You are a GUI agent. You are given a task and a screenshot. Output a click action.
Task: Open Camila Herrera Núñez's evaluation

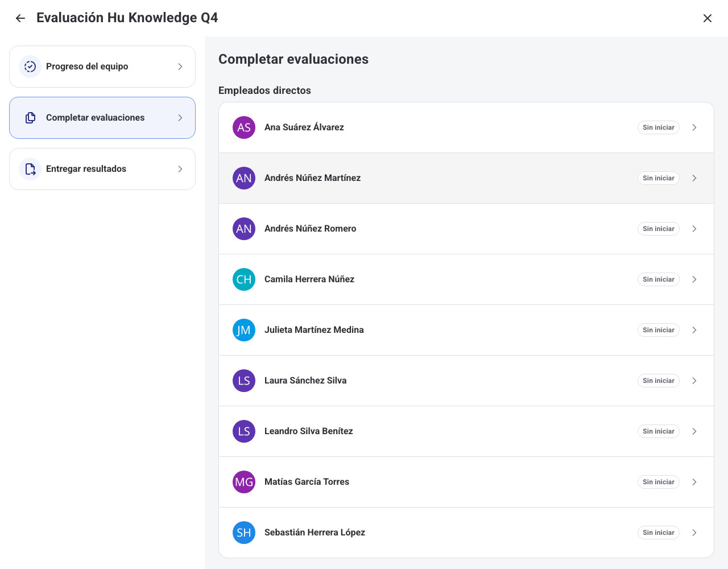point(466,279)
